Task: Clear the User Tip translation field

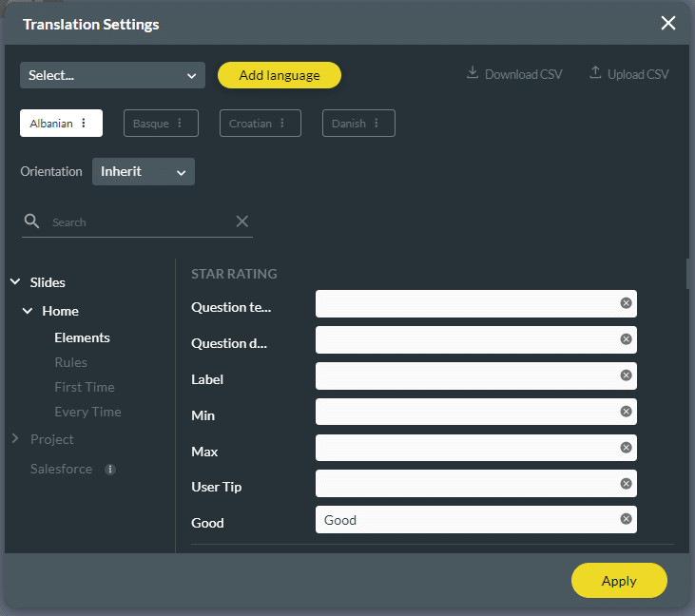Action: click(626, 484)
